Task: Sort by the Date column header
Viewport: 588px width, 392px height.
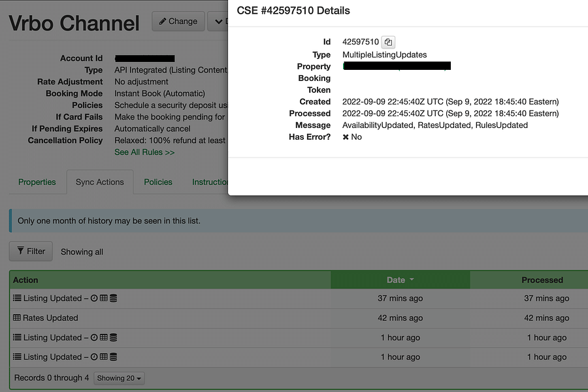Action: tap(400, 280)
